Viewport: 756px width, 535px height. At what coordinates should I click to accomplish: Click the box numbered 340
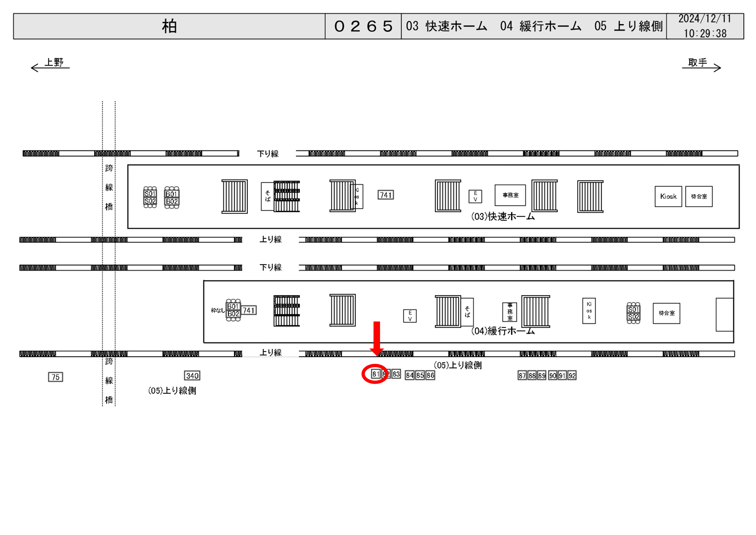point(192,375)
